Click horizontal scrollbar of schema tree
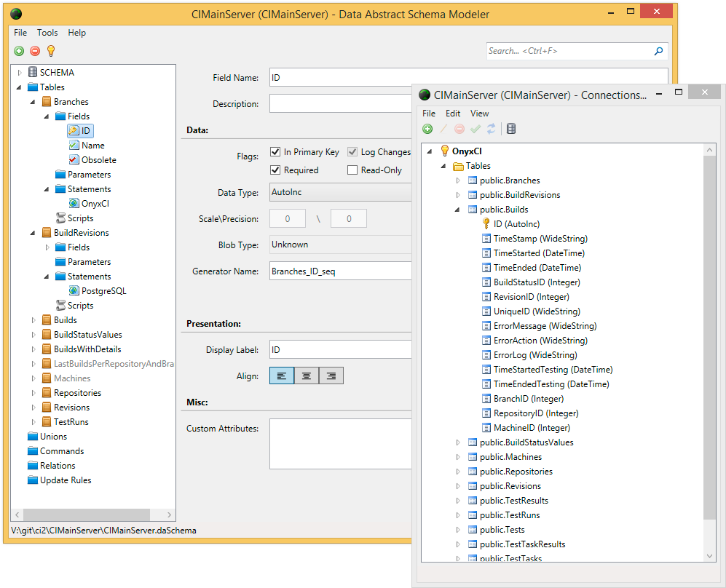726x588 pixels. (87, 514)
